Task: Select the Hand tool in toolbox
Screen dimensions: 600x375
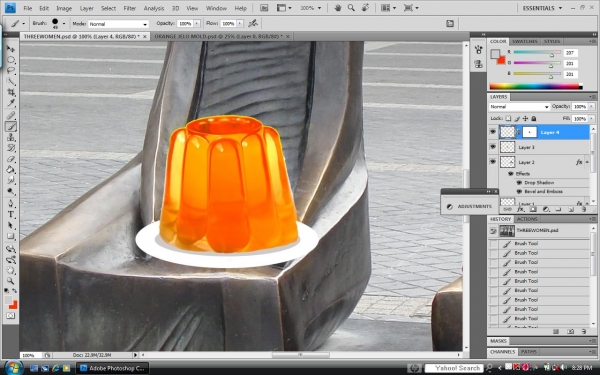Action: [11, 270]
